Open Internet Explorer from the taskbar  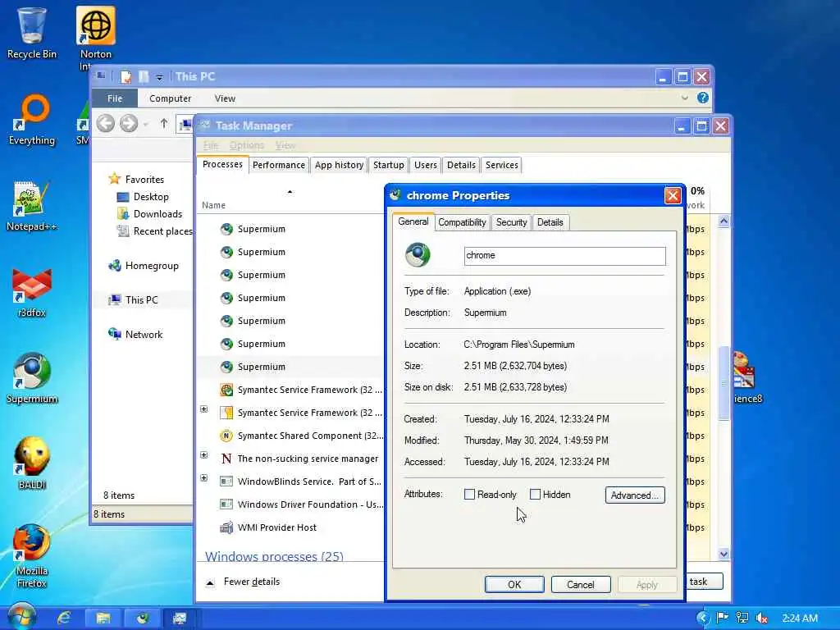64,619
